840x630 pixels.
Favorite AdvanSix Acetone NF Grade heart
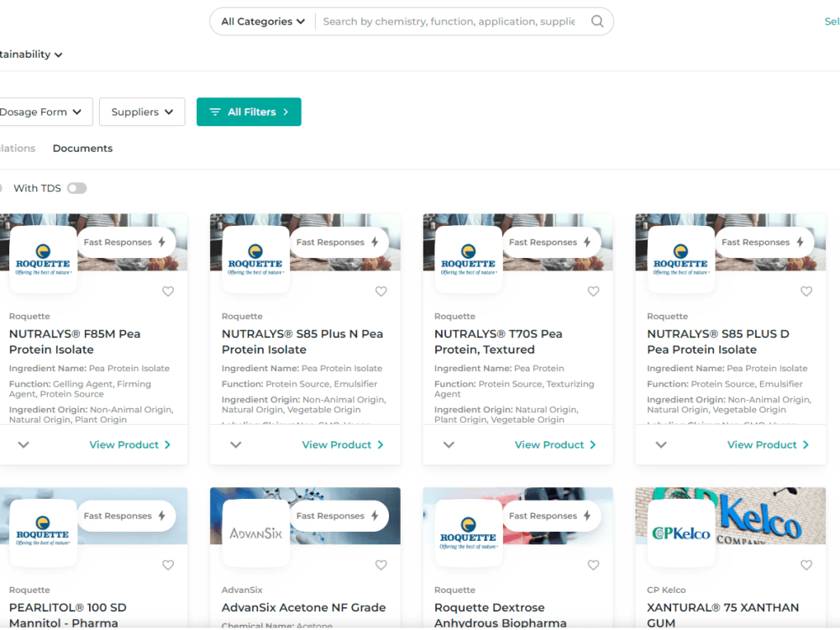point(381,565)
